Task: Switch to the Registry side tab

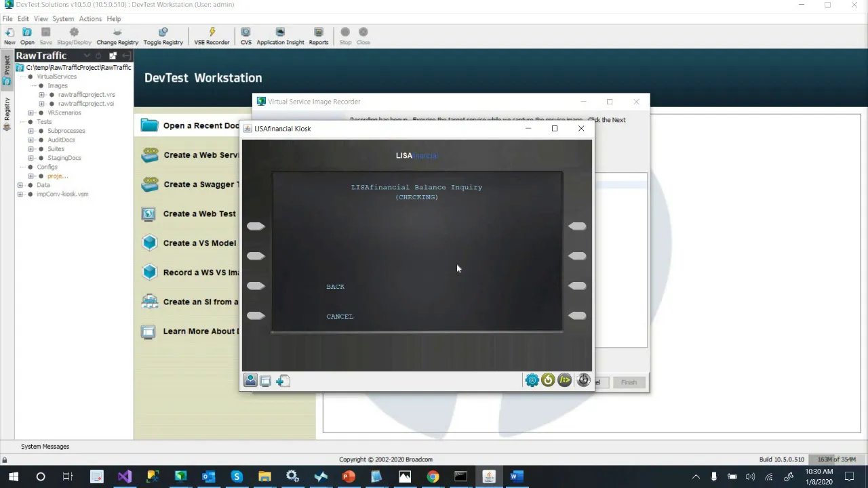Action: pos(7,114)
